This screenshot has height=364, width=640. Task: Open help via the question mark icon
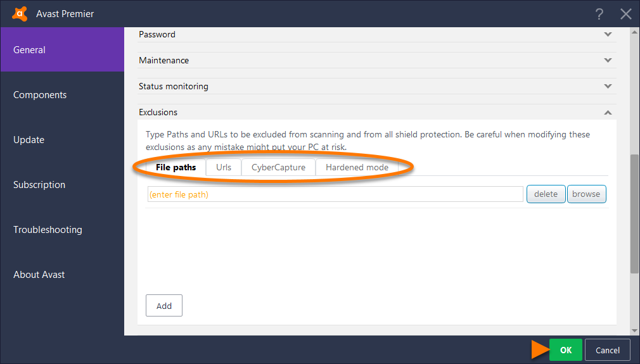pyautogui.click(x=599, y=14)
